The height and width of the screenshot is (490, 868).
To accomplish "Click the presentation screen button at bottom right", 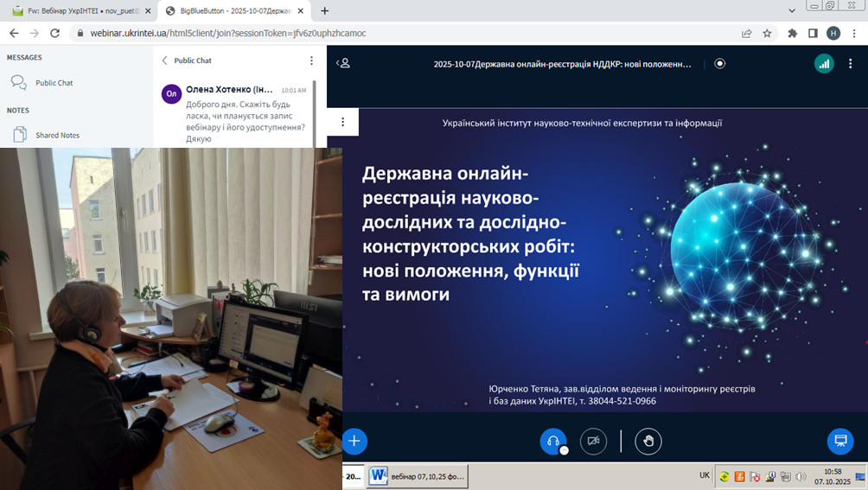I will pyautogui.click(x=839, y=441).
